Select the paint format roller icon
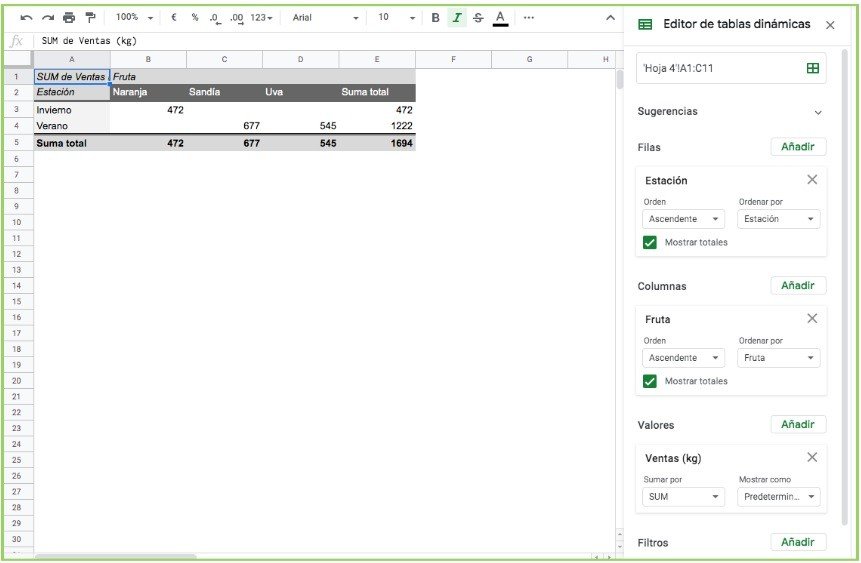This screenshot has width=861, height=563. click(90, 18)
